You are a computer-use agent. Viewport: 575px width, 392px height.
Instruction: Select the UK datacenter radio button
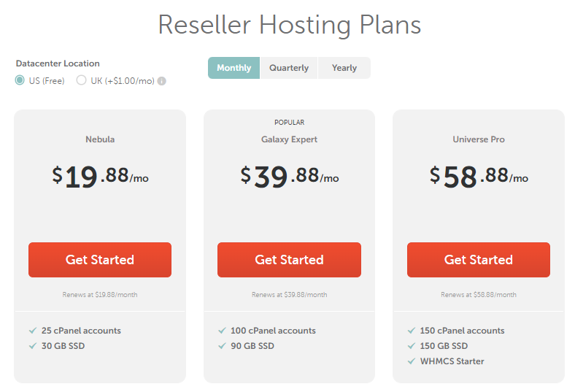coord(81,81)
